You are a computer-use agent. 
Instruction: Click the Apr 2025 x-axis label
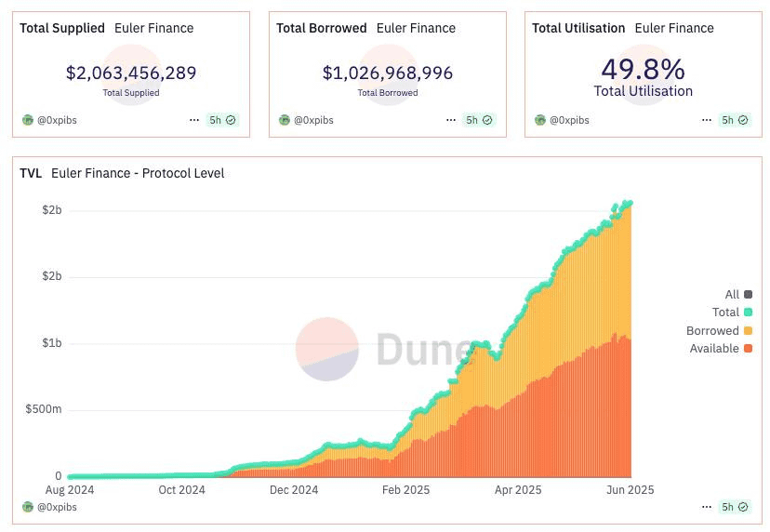(x=518, y=490)
